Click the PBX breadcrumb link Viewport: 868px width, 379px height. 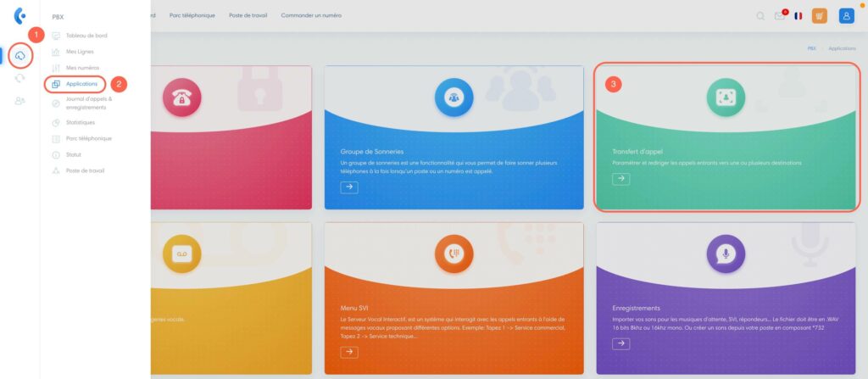click(x=811, y=49)
